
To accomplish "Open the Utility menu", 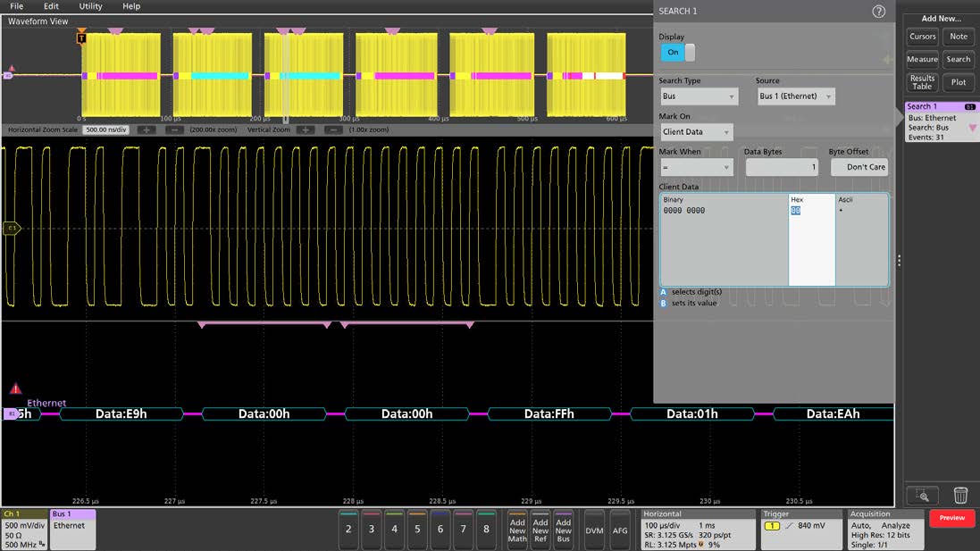I will tap(89, 6).
